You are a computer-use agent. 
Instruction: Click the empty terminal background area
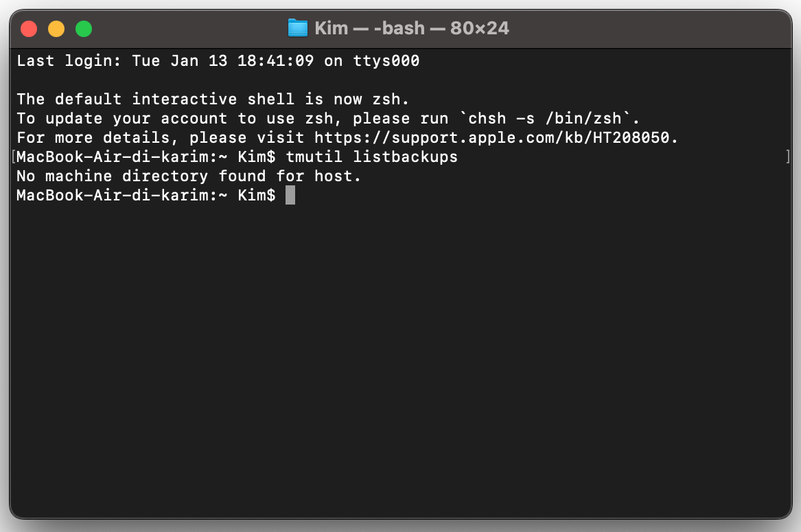coord(398,343)
